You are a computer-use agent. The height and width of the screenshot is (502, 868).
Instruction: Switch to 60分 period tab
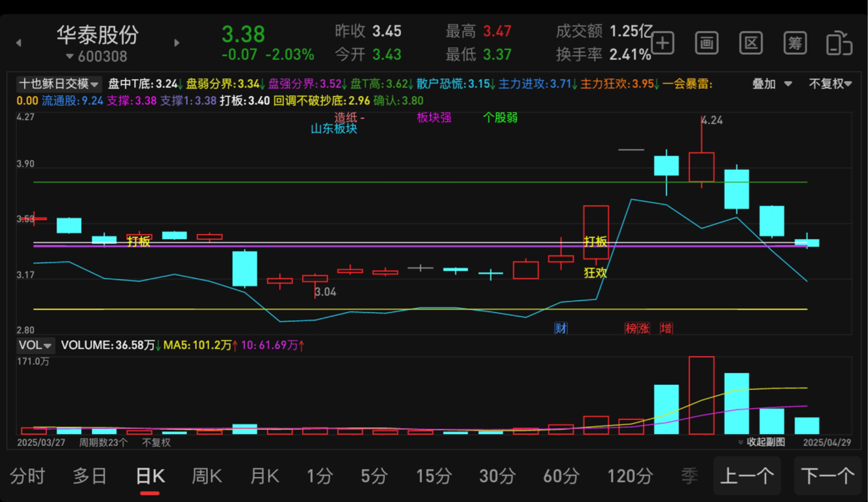(x=561, y=476)
